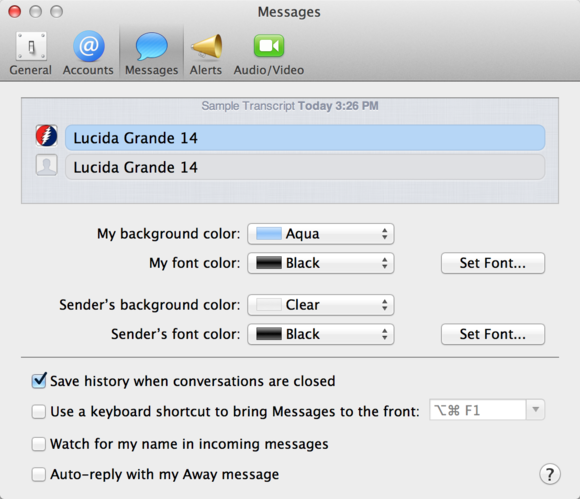Open the Accounts @ icon

coord(88,47)
